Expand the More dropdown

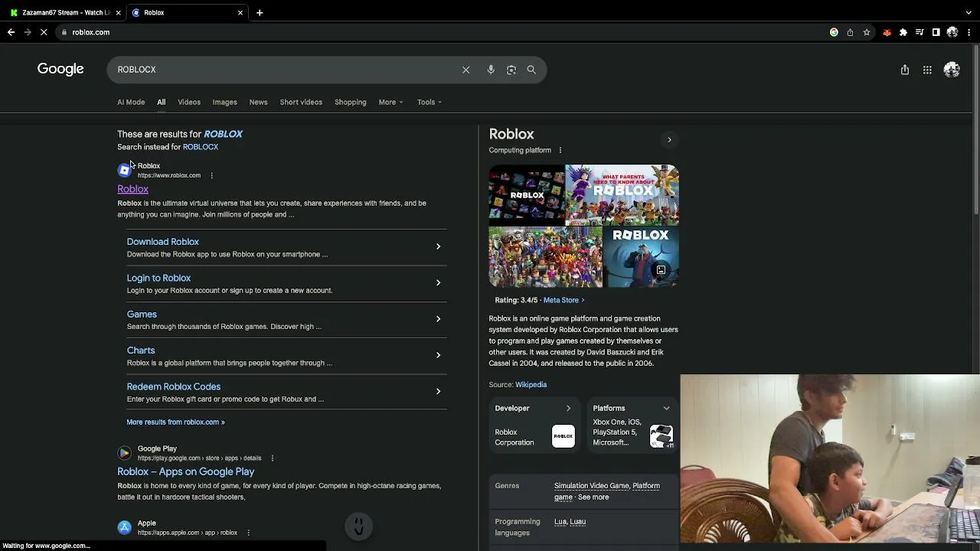pos(390,102)
